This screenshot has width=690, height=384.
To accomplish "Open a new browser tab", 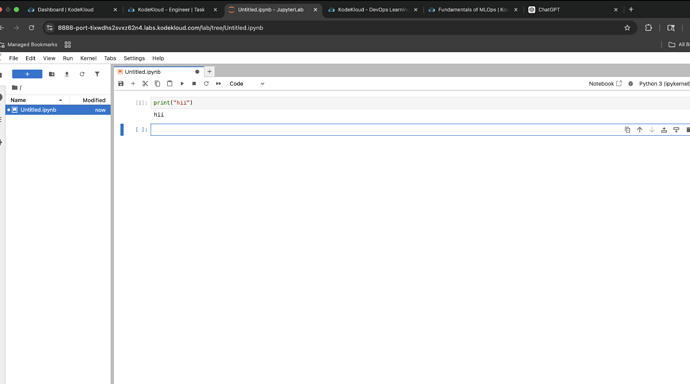I will click(631, 10).
